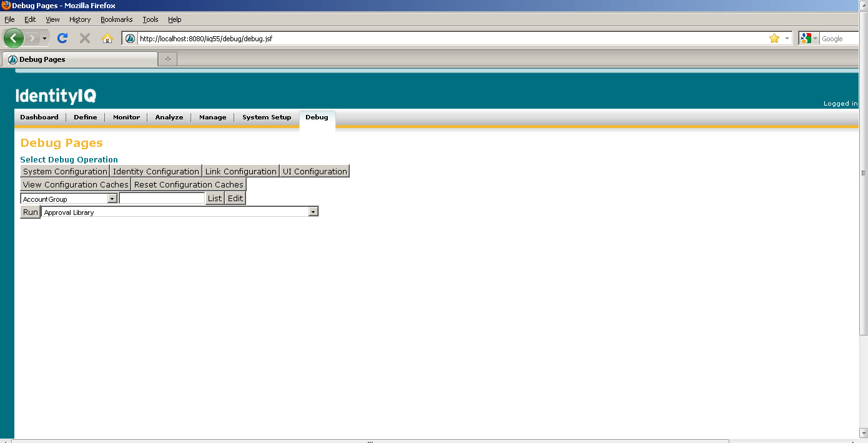Open the History menu

pos(80,19)
